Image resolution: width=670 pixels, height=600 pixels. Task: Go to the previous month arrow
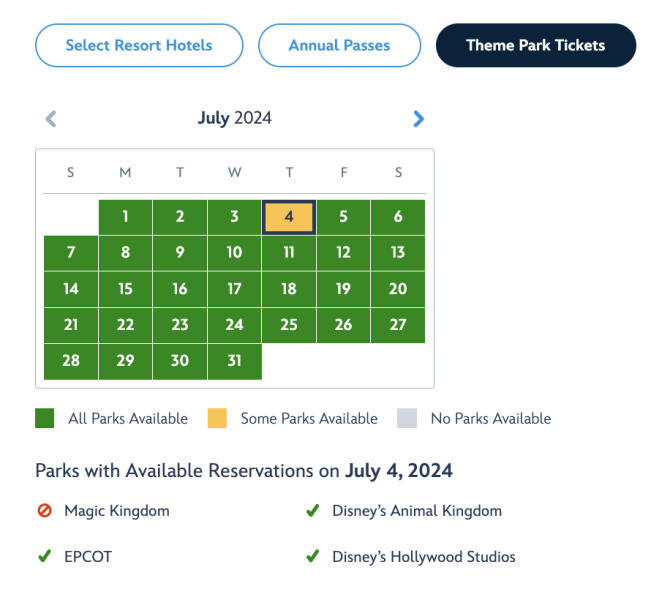click(51, 119)
